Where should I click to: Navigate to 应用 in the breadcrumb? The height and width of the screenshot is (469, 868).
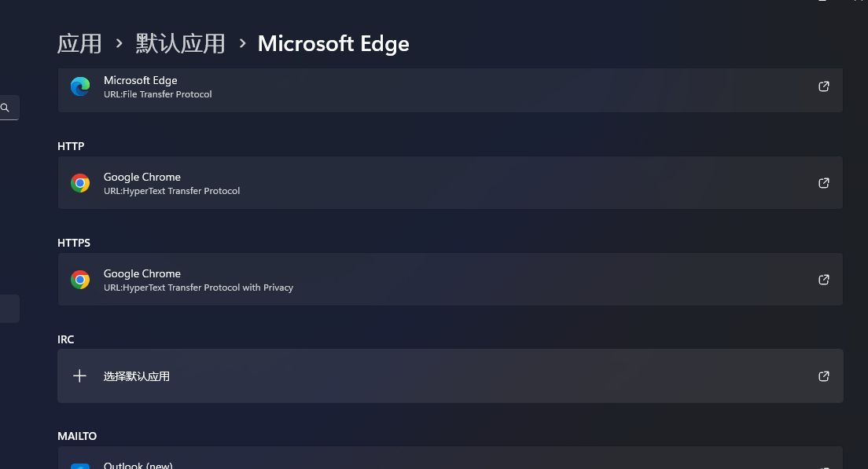[79, 43]
